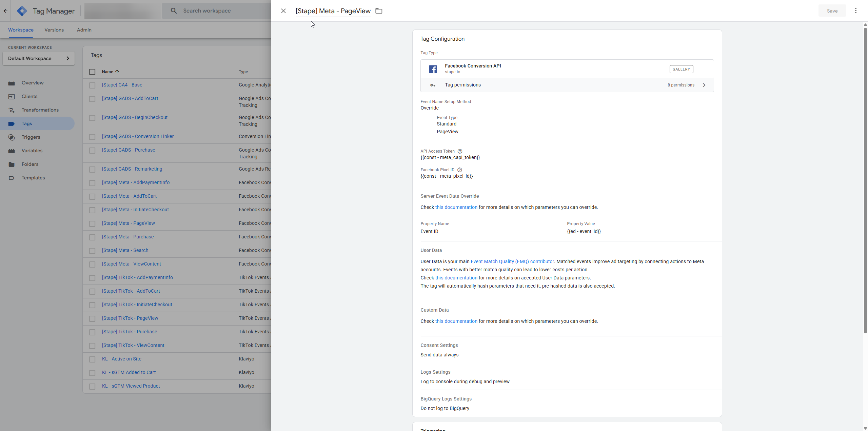
Task: Close the tag editor panel with X
Action: (283, 11)
